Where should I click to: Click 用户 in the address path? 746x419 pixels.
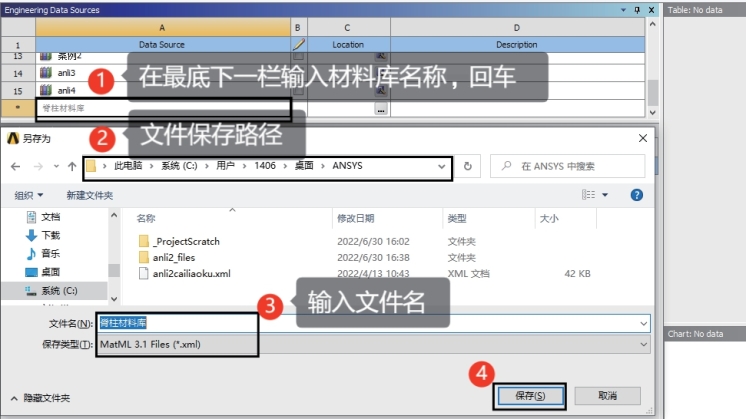(225, 166)
